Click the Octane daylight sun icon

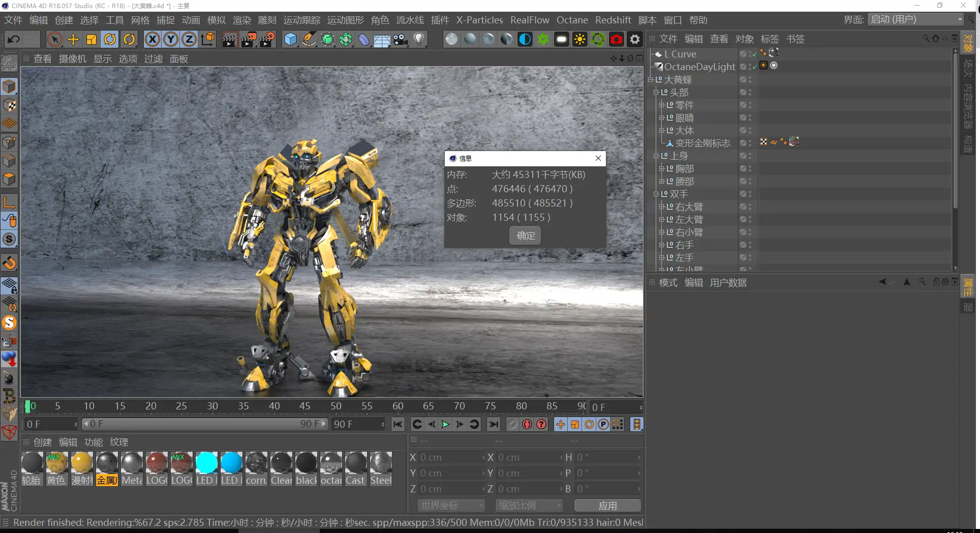coord(579,39)
